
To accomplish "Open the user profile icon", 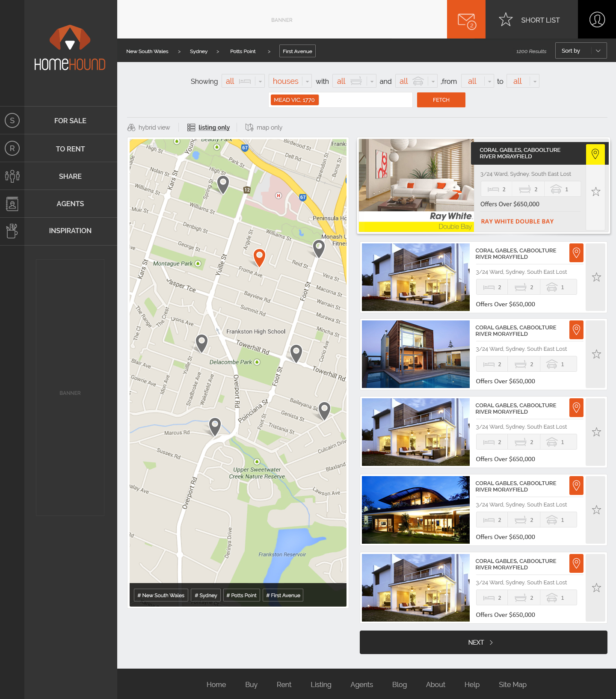I will point(597,20).
